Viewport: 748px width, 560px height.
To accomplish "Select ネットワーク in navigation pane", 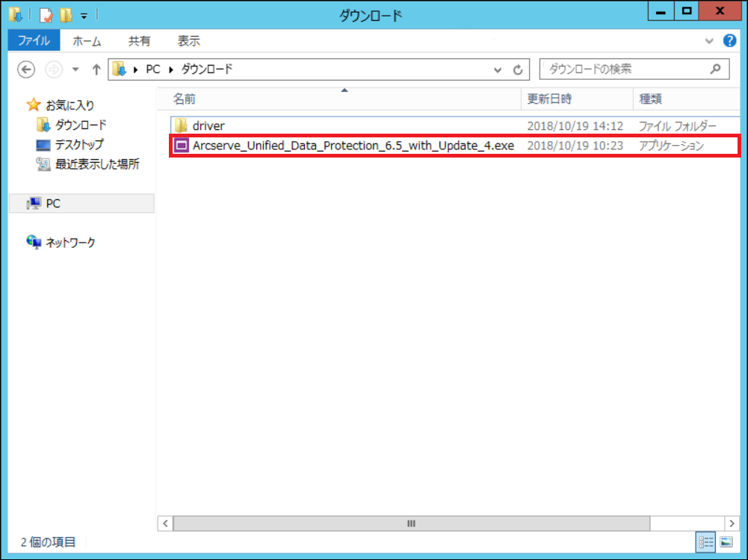I will point(70,242).
